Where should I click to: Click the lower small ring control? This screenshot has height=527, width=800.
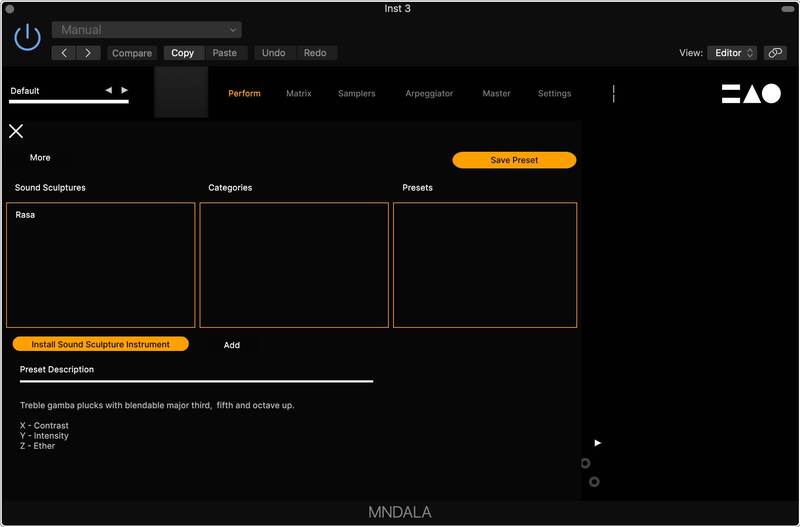pos(594,482)
